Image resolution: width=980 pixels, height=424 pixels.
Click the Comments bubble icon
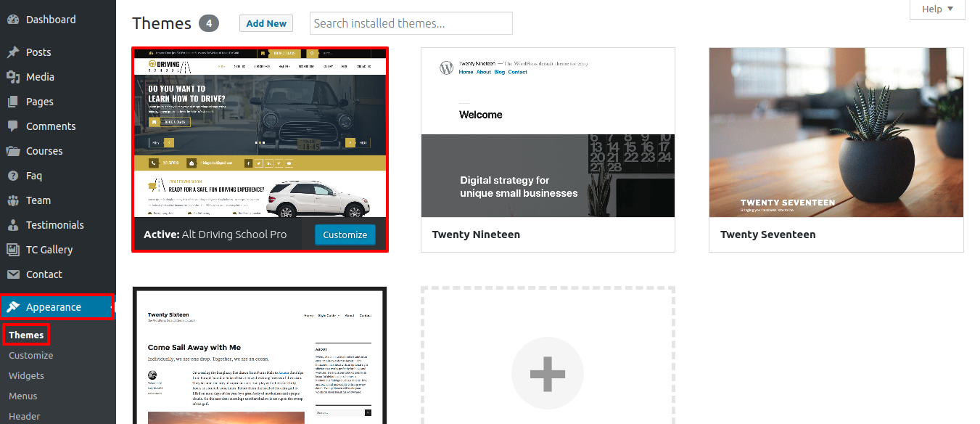(x=13, y=126)
